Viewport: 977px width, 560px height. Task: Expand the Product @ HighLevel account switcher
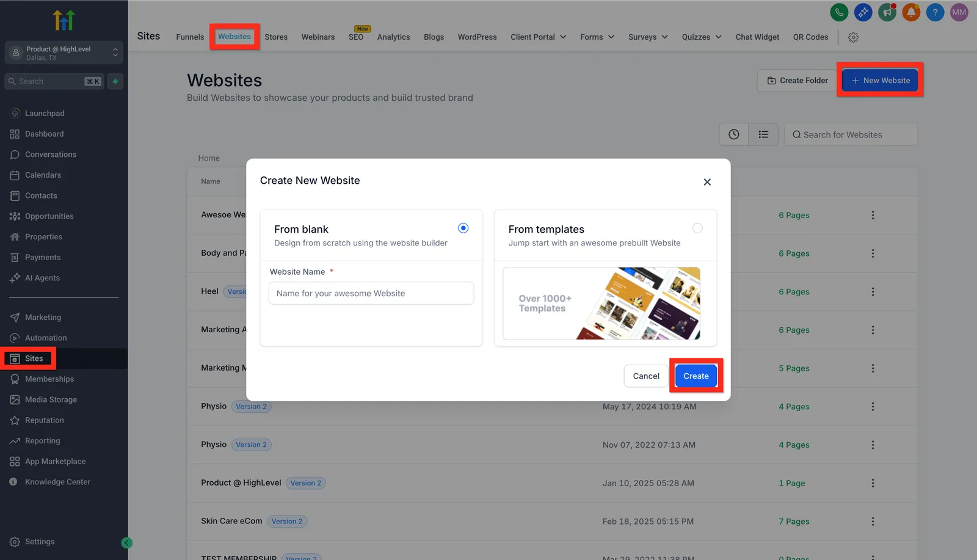(64, 53)
